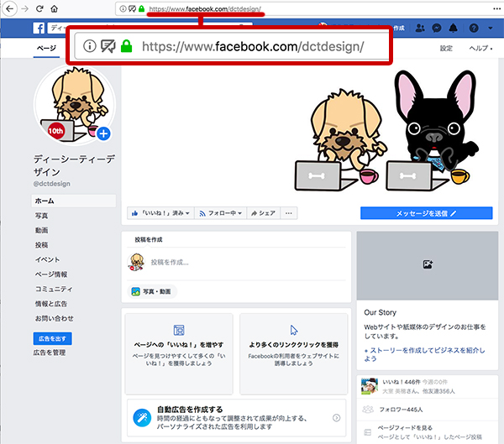Click the magic wand icon beside 自動広告を作成する

tap(142, 418)
